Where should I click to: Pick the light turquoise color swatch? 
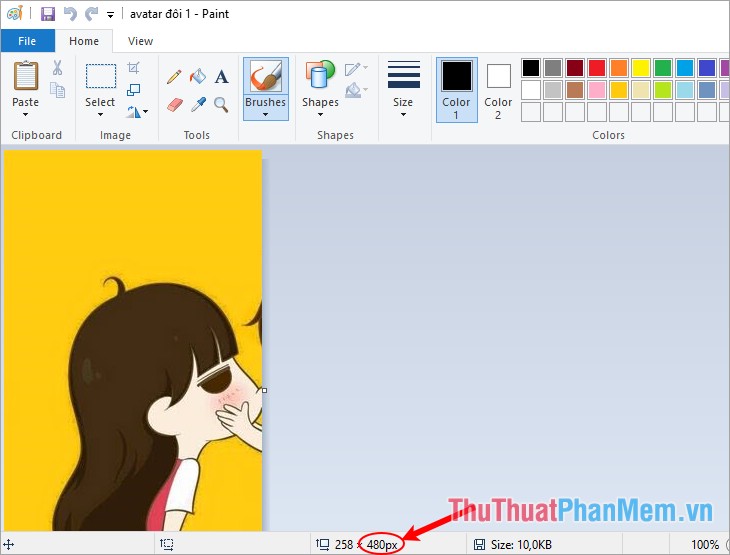click(x=685, y=90)
